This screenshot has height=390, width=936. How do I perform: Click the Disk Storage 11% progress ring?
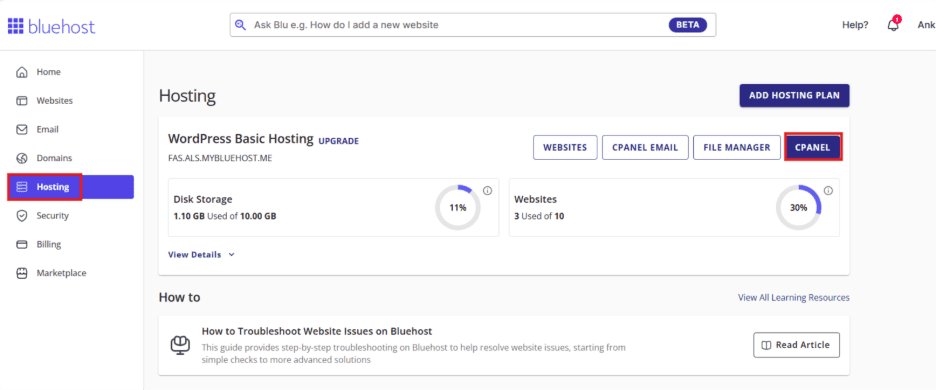click(457, 208)
